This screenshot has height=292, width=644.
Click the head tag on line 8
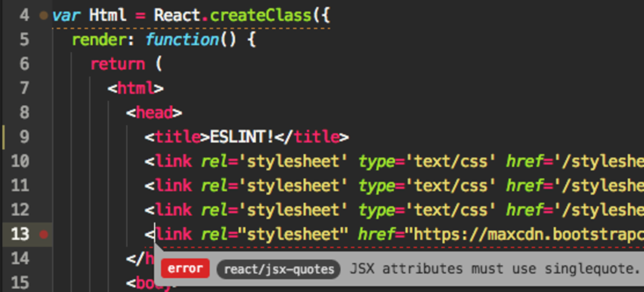(x=154, y=113)
